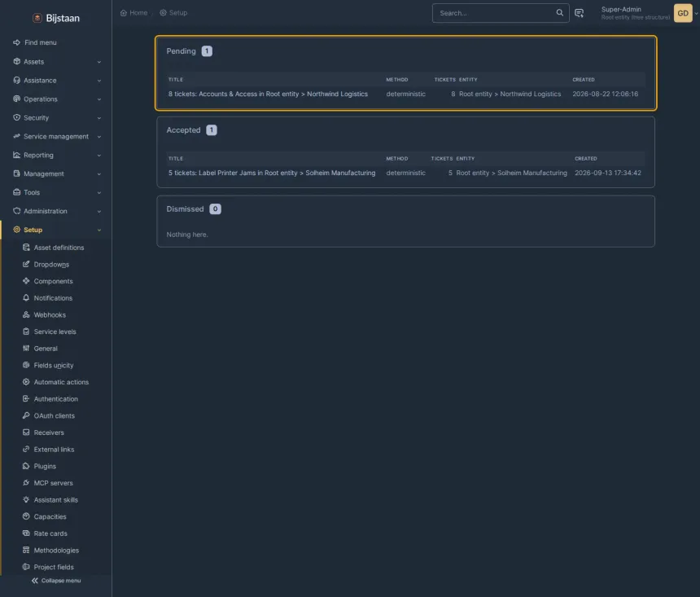Click the Operations icon in sidebar
The image size is (700, 597).
16,99
